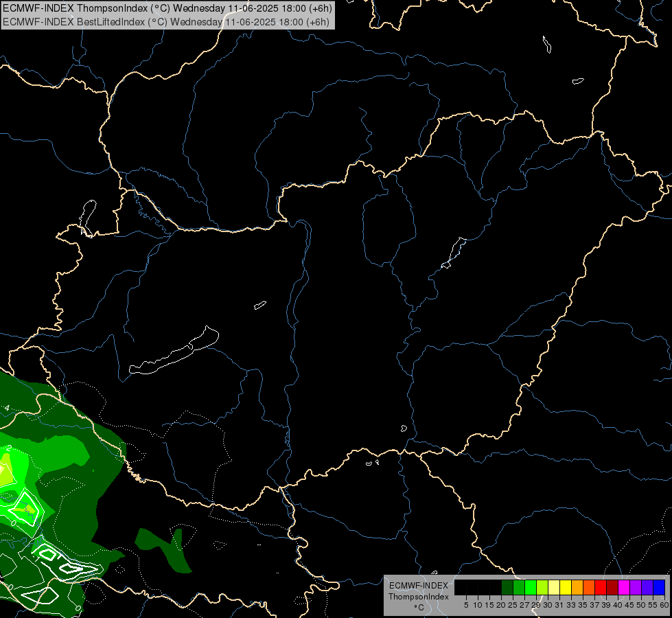The height and width of the screenshot is (618, 672).
Task: Click the 'ThompsonIndex' legend label text
Action: pyautogui.click(x=419, y=597)
